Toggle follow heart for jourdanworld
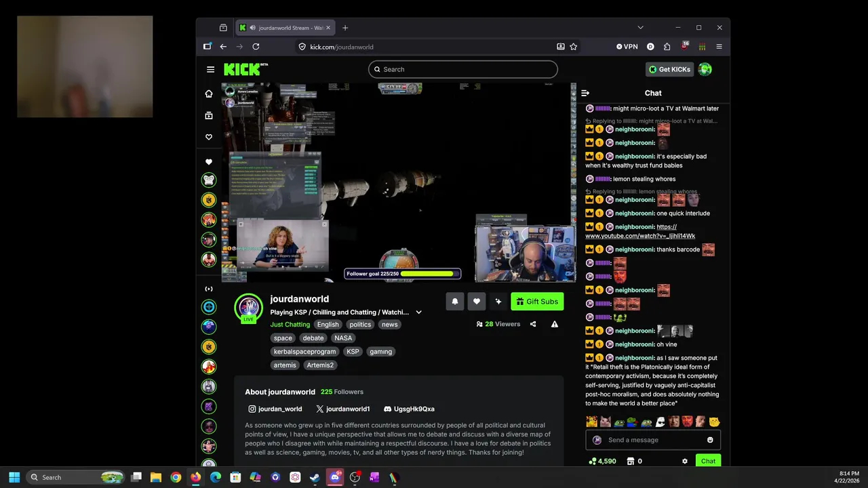Screen dimensions: 868x488 coord(477,302)
